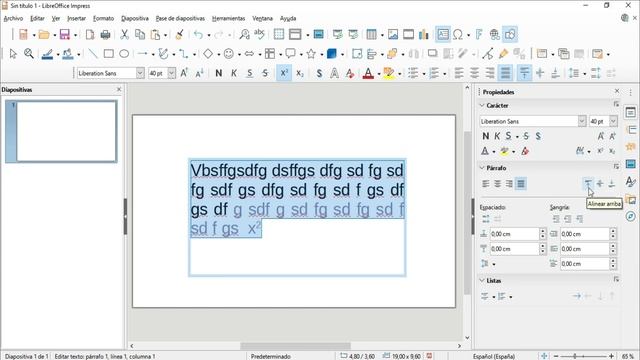640x360 pixels.
Task: Open the Herramientas menu
Action: tap(228, 18)
